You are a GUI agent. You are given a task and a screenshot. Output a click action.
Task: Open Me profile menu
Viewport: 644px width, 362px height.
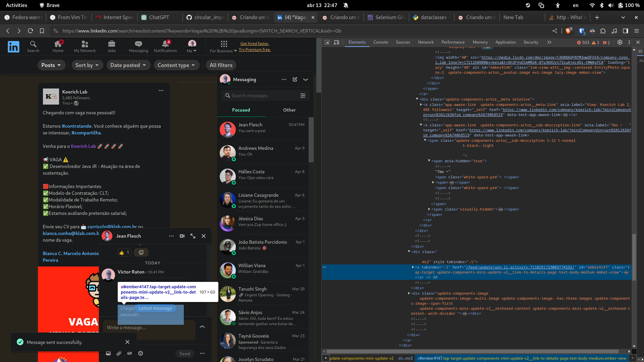coord(192,47)
